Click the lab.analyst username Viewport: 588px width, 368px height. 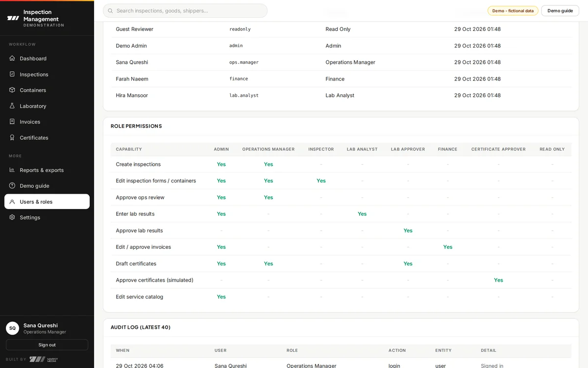coord(244,95)
